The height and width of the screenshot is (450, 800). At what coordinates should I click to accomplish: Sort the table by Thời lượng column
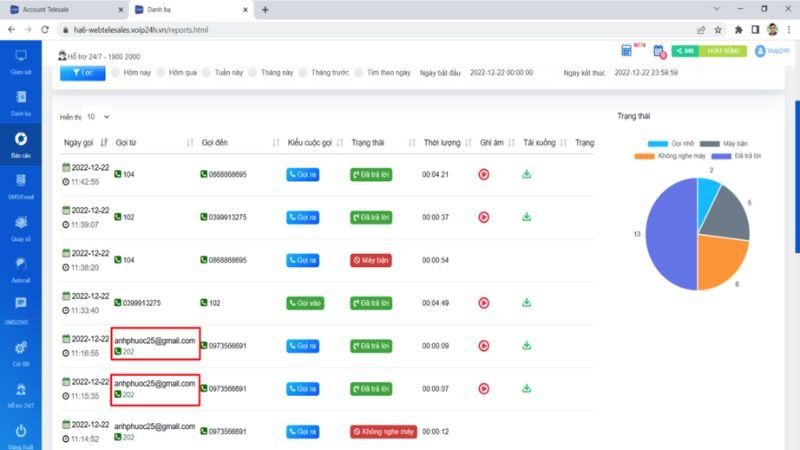(468, 143)
